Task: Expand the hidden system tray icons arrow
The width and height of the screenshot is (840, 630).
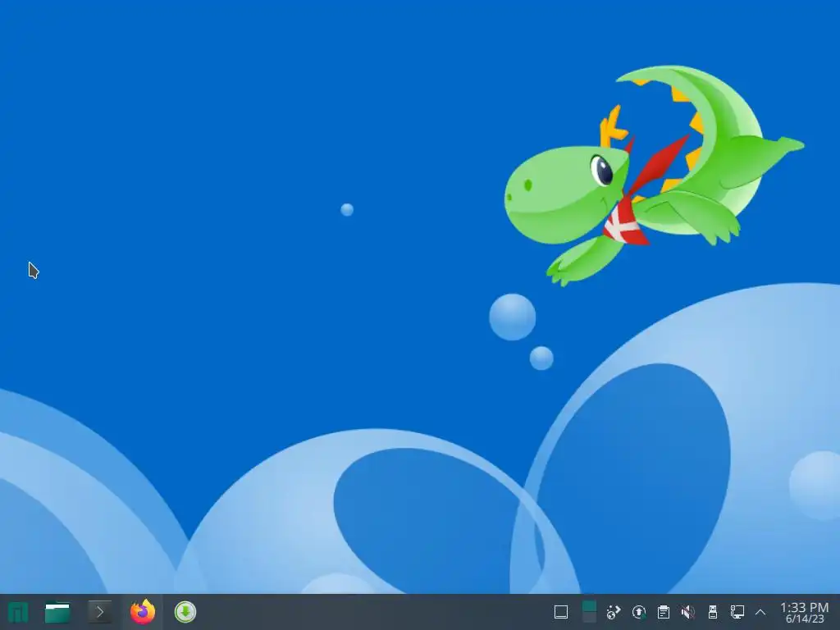Action: tap(760, 612)
